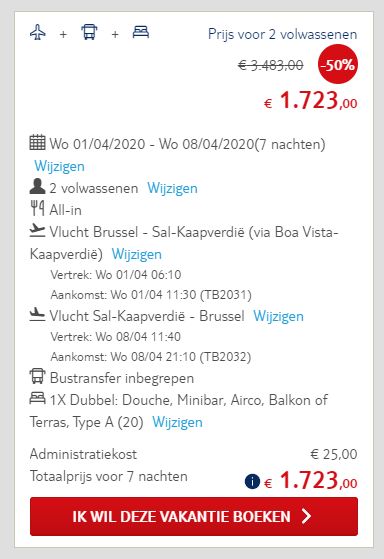Viewport: 384px width, 559px height.
Task: Click the person icon beside 2 volwassenen
Action: point(37,186)
